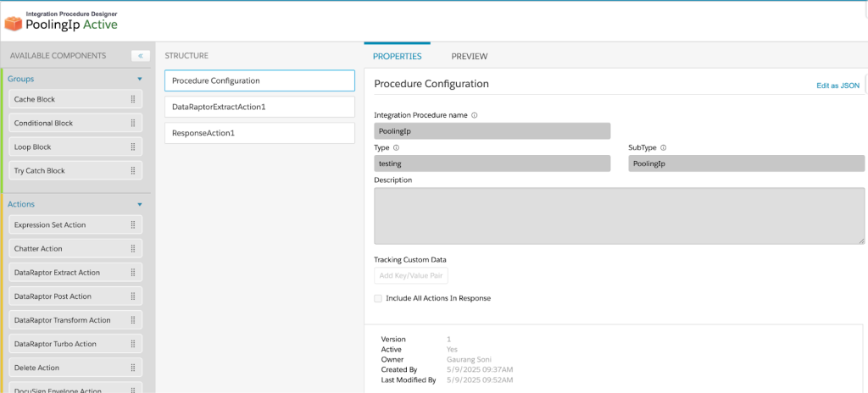The image size is (868, 393).
Task: Select ResponseAction1 step in Structure
Action: (x=259, y=133)
